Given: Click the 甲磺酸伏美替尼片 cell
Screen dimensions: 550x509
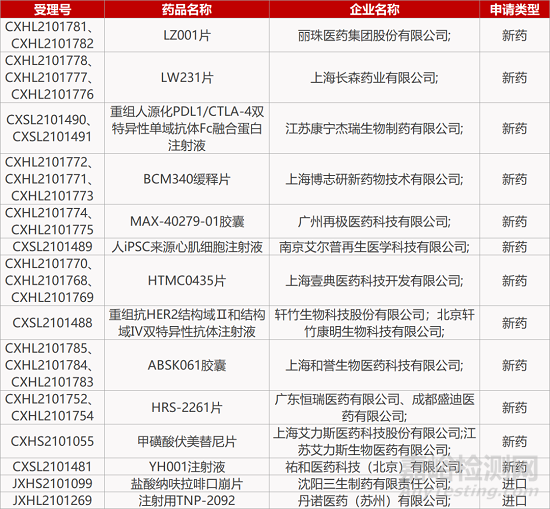Looking at the screenshot, I should click(x=187, y=441).
